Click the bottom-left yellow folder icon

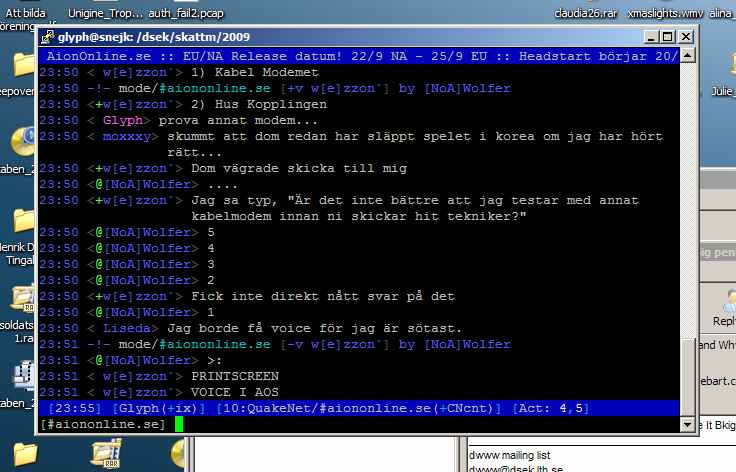click(x=25, y=454)
